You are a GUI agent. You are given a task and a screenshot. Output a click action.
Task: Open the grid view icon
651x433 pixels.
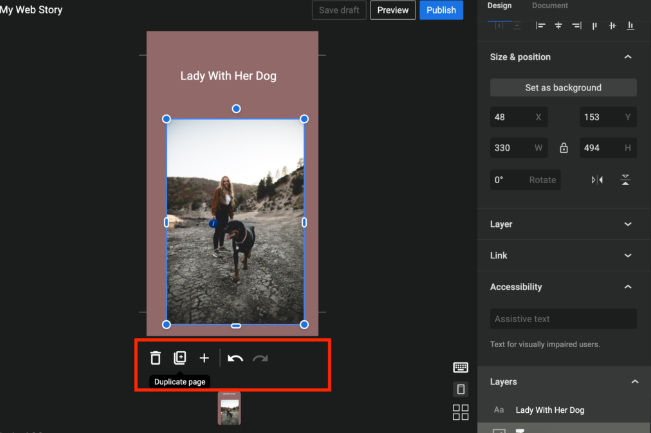pos(461,412)
